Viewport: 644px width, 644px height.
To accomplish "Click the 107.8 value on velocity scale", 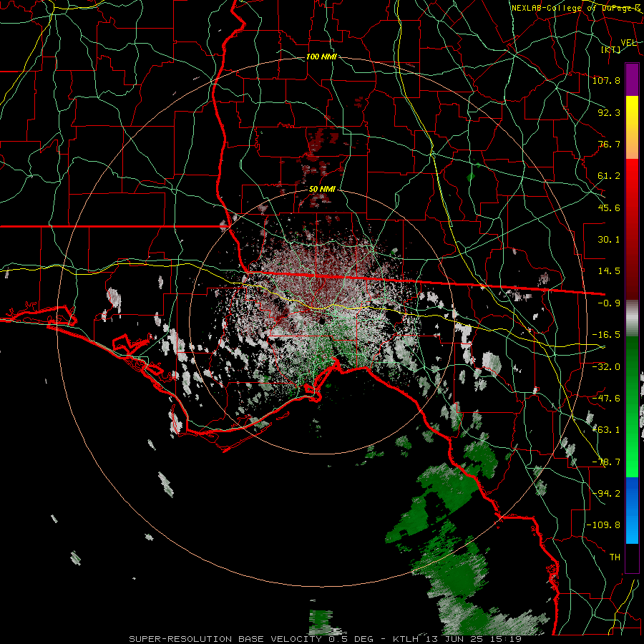I will click(606, 80).
